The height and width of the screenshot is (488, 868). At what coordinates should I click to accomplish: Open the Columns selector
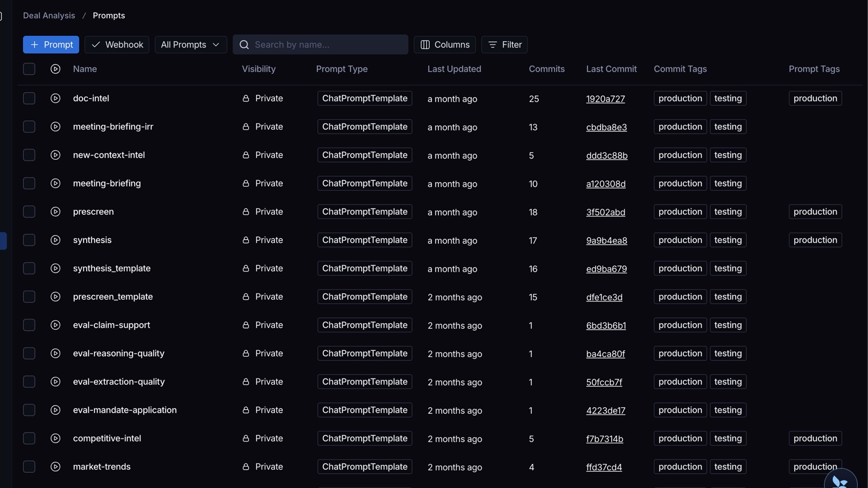point(445,44)
